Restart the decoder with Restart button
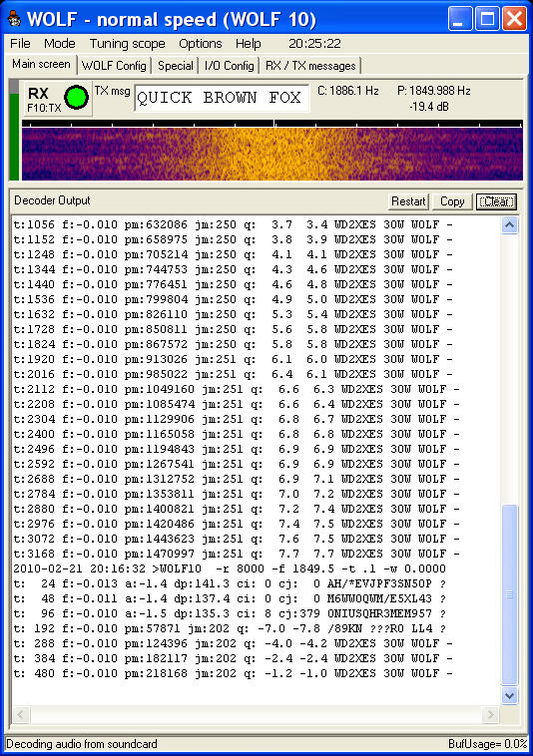Screen dimensions: 533x756 point(408,201)
